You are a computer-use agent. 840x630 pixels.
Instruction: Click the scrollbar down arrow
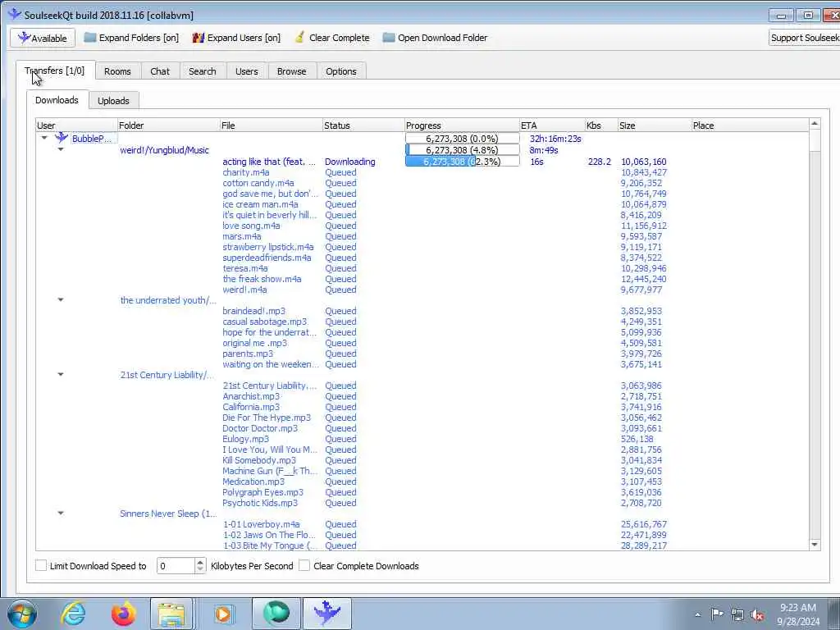[x=815, y=545]
